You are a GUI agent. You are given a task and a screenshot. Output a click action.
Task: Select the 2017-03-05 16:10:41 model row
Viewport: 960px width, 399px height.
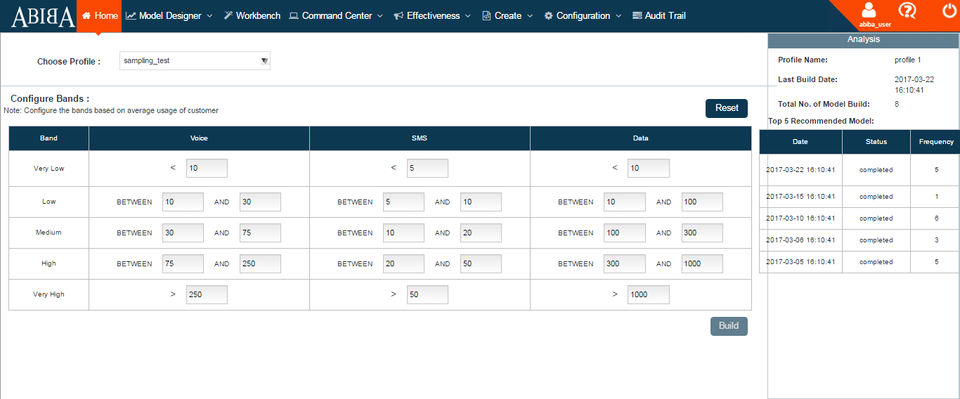pyautogui.click(x=860, y=262)
